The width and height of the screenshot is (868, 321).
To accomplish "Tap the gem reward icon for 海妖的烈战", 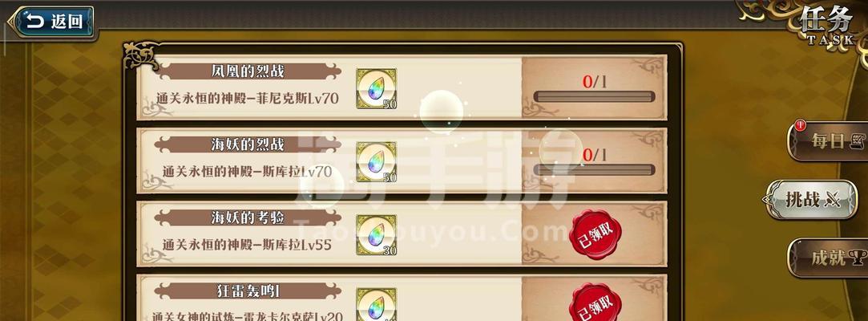I will click(376, 162).
